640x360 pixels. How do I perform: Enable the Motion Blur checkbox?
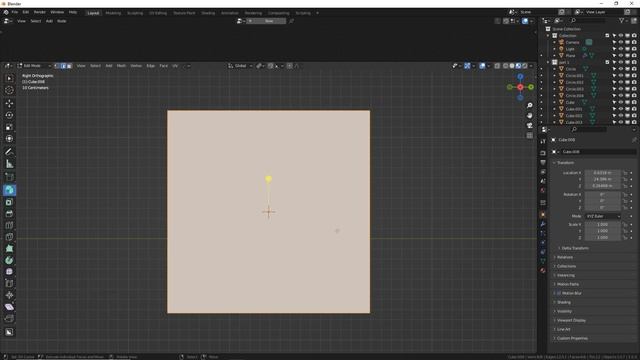pos(559,293)
